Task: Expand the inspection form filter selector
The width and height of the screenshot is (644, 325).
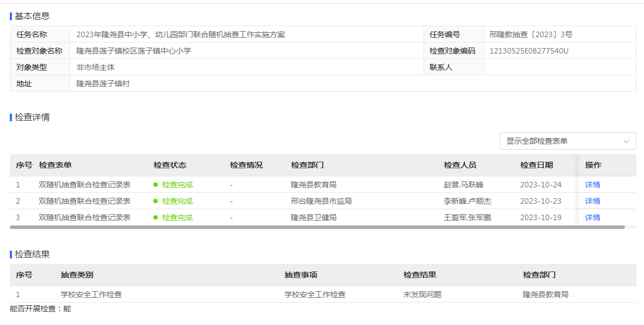Action: 568,141
